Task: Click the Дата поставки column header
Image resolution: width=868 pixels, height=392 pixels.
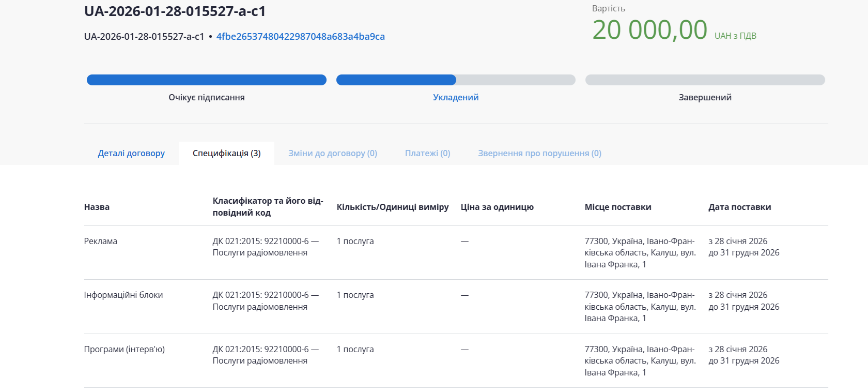Action: 739,207
